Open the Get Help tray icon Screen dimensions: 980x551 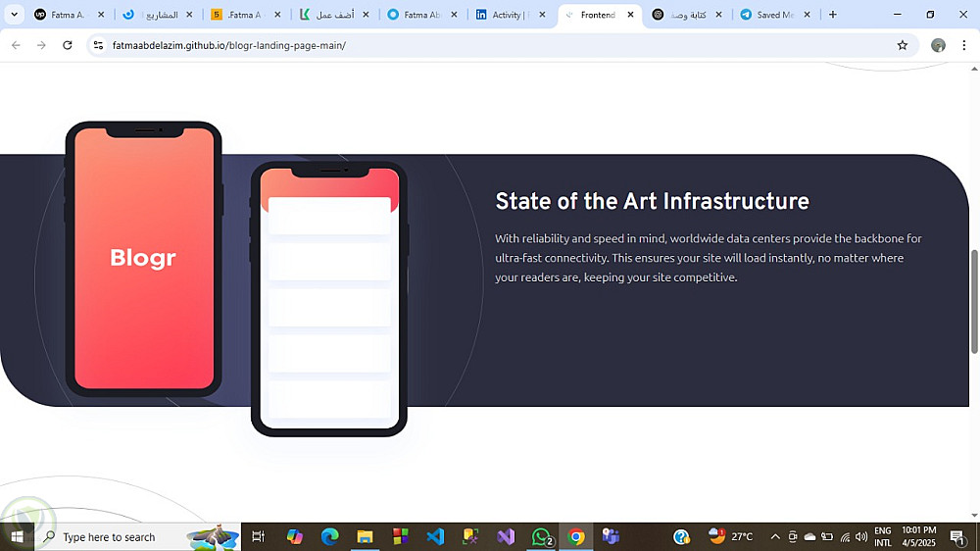point(681,536)
